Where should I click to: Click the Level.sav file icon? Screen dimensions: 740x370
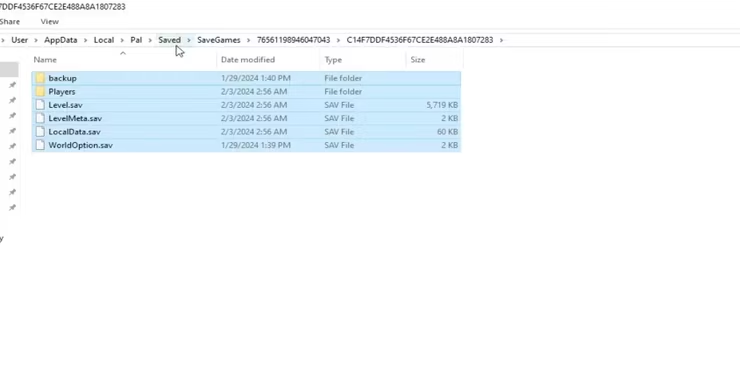[40, 105]
